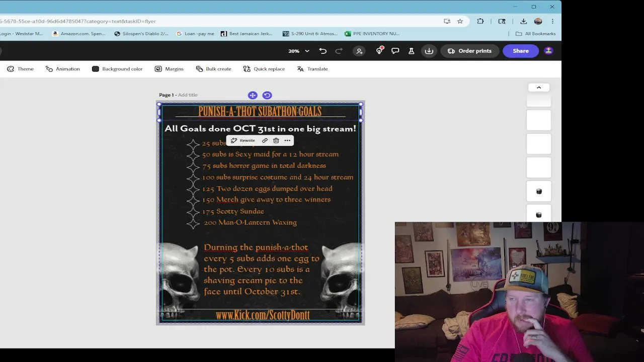Click the link icon in the floating toolbar
644x362 pixels.
(265, 141)
